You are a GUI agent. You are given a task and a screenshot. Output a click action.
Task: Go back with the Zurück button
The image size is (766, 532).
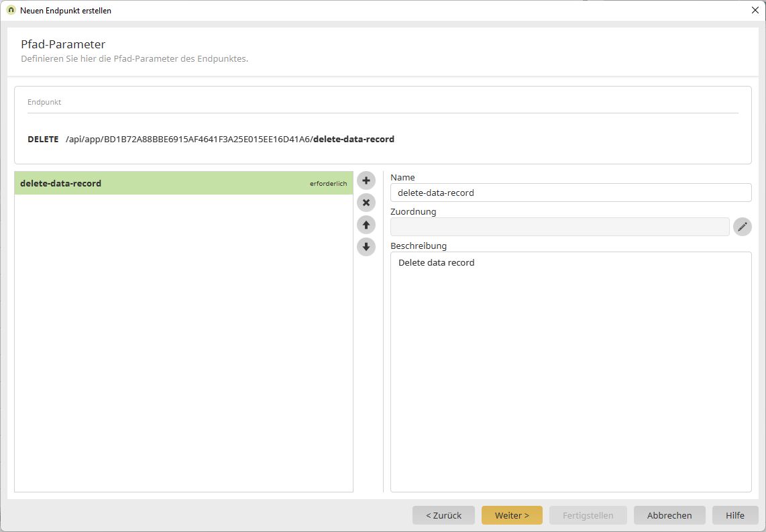(x=443, y=515)
